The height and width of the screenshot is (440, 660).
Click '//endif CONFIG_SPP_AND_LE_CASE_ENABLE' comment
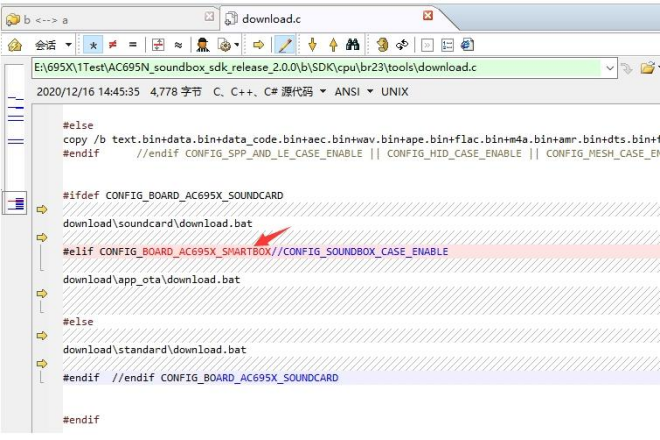tap(398, 154)
